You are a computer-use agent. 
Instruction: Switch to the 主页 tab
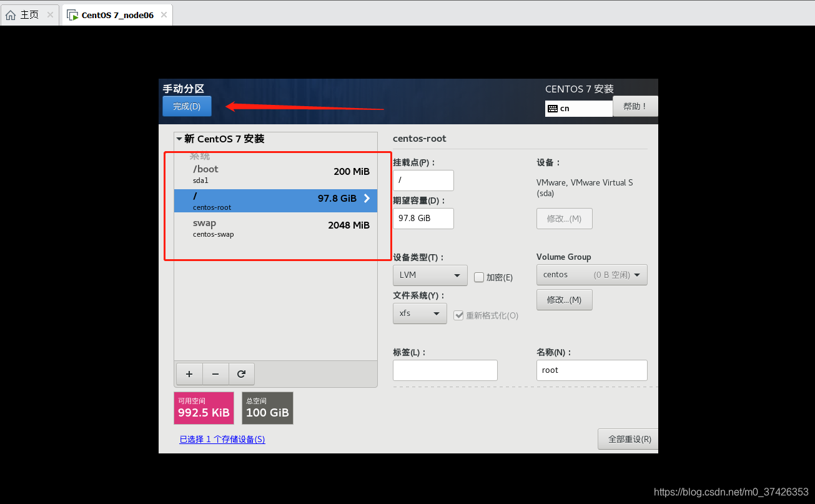[x=30, y=14]
